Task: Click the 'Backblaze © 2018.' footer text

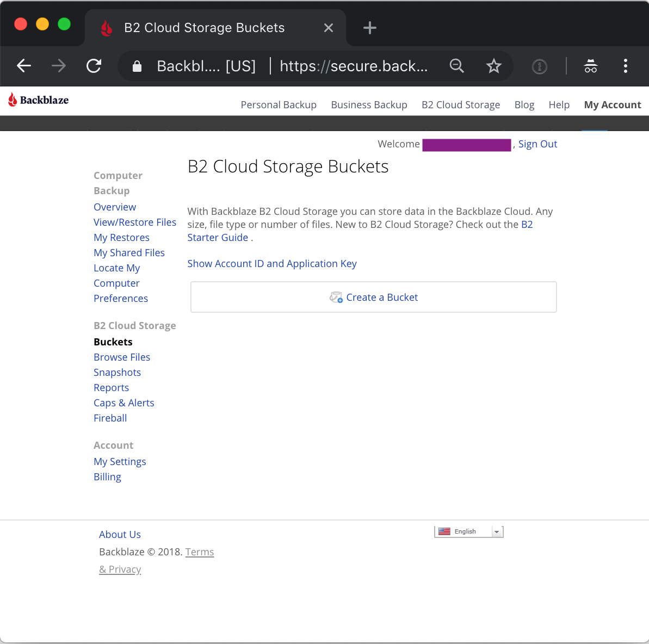Action: pos(141,552)
